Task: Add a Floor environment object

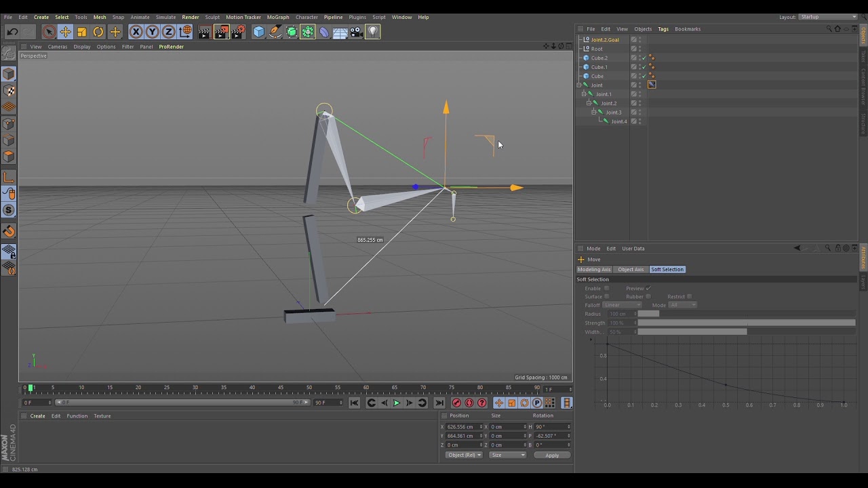Action: tap(340, 32)
